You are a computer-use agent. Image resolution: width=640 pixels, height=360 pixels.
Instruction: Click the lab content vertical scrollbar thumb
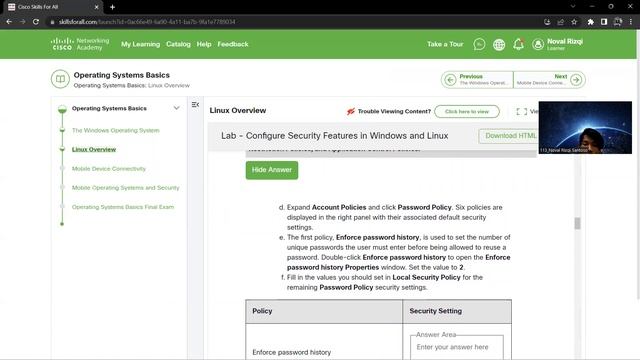click(x=577, y=223)
